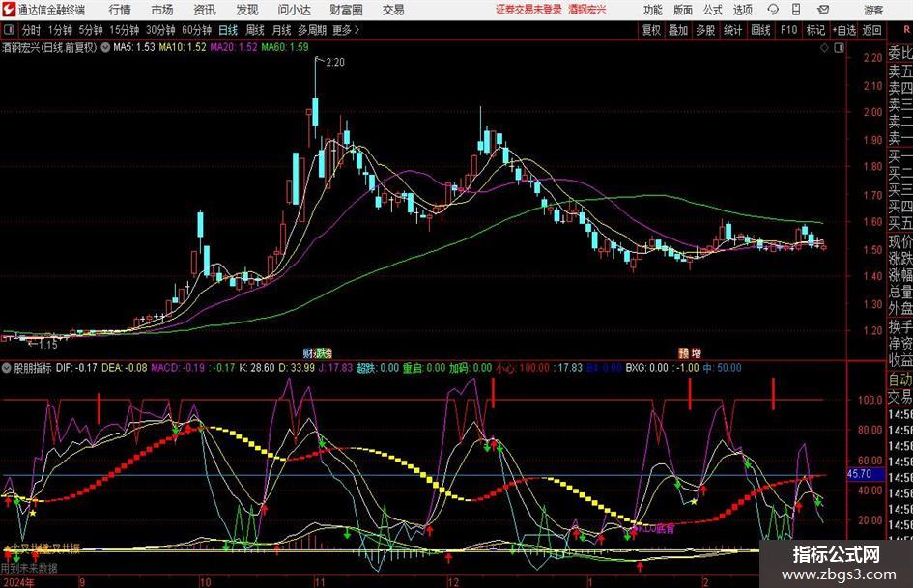Click the 酒钢宏兴 stock name in title bar
The width and height of the screenshot is (913, 588).
tap(587, 10)
